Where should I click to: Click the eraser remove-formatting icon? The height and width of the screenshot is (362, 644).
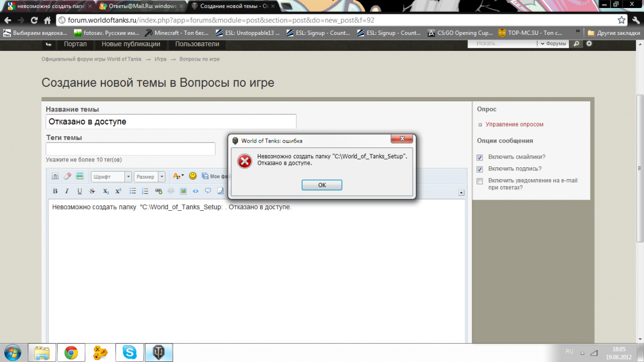[x=67, y=176]
